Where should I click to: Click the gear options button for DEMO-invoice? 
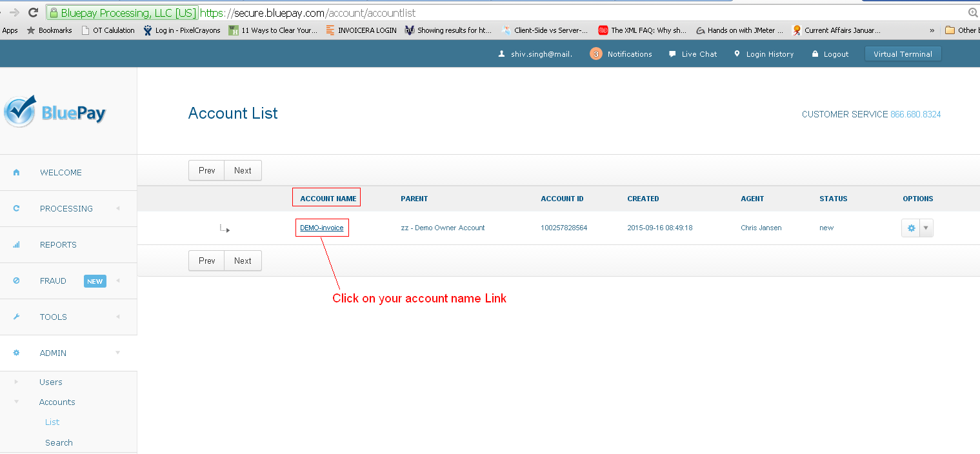[911, 228]
